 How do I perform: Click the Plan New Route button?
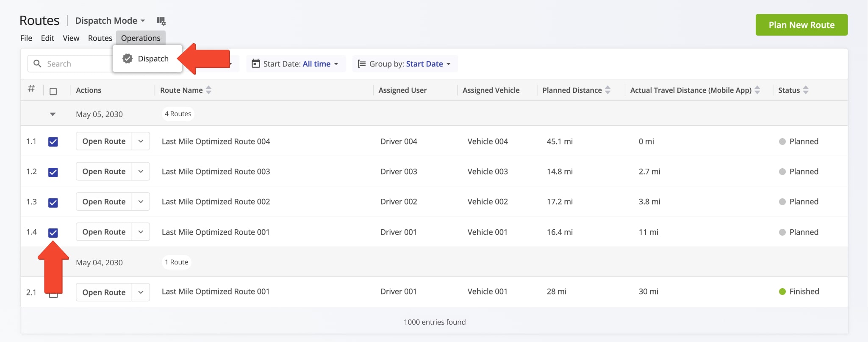[x=801, y=25]
